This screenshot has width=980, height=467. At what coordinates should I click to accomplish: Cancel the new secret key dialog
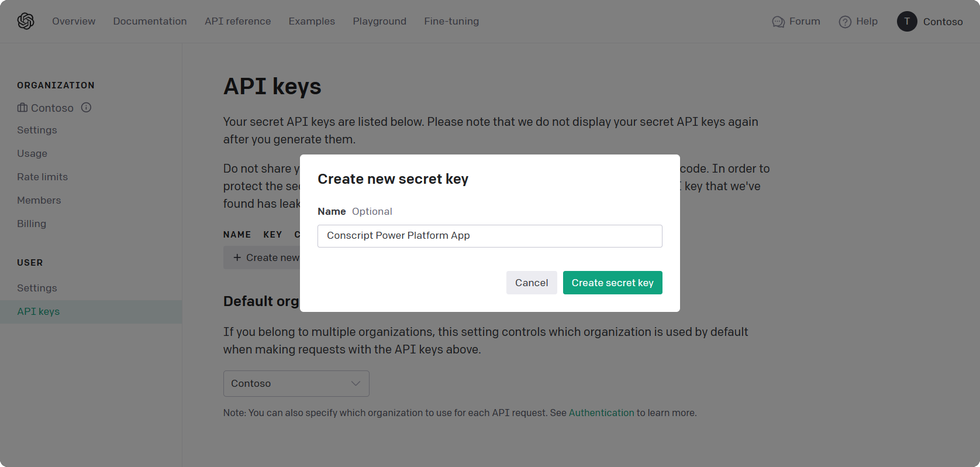click(x=532, y=283)
